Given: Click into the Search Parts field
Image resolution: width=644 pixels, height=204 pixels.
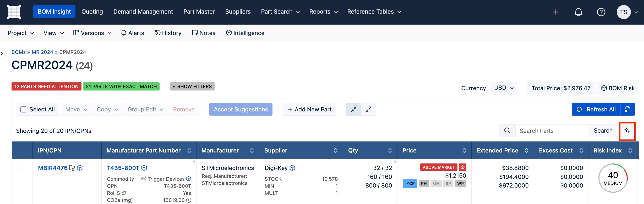Looking at the screenshot, I should point(552,131).
